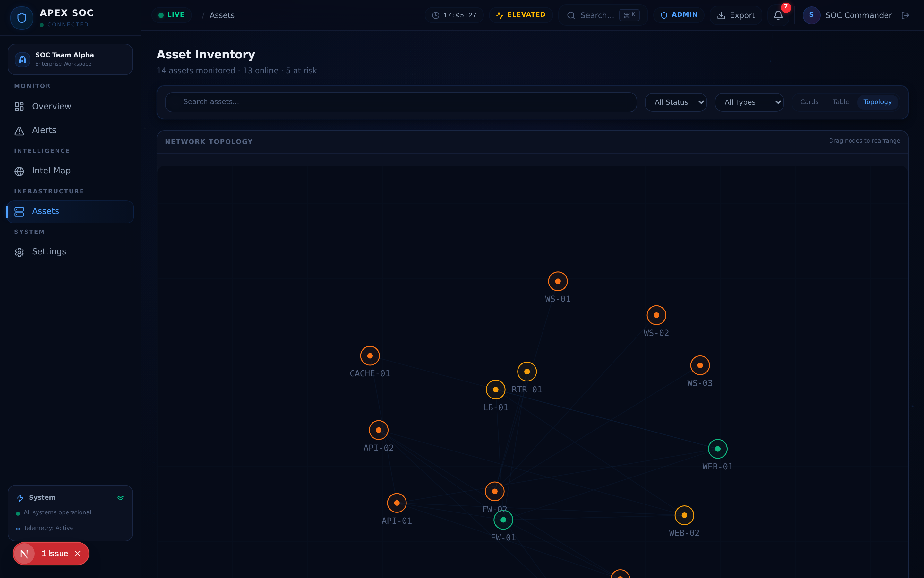Image resolution: width=924 pixels, height=578 pixels.
Task: Click the NETWORK TOPOLOGY heading
Action: [209, 142]
